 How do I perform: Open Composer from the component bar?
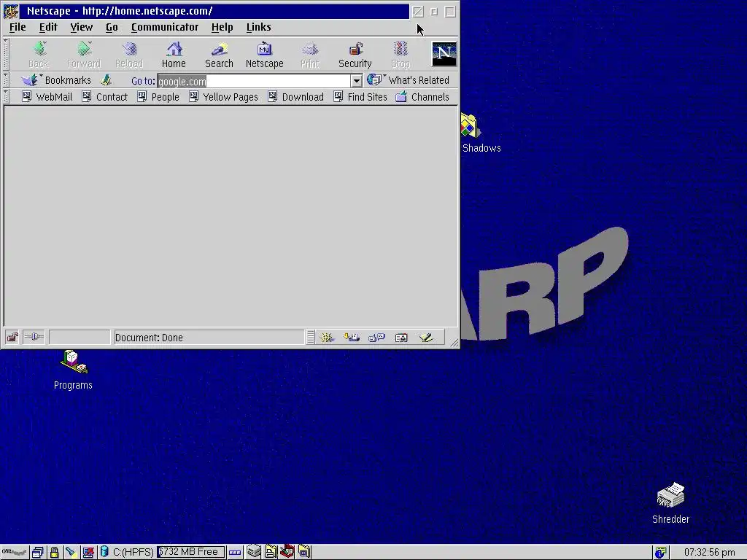[x=426, y=338]
